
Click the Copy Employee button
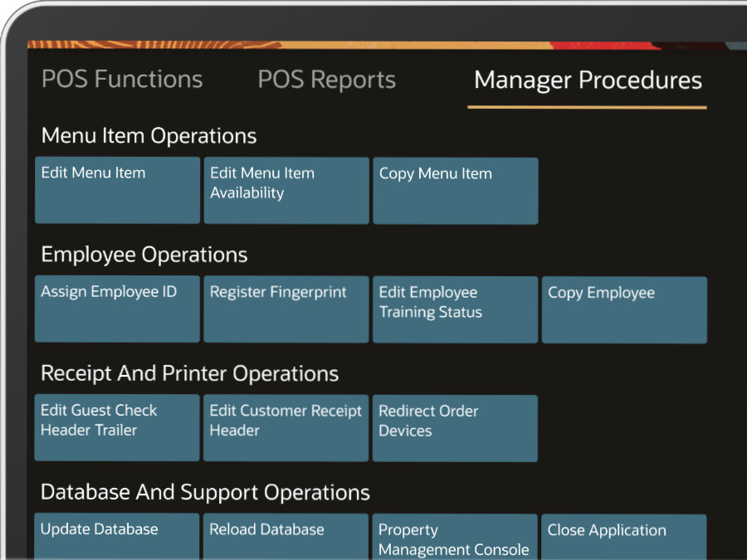pyautogui.click(x=624, y=310)
